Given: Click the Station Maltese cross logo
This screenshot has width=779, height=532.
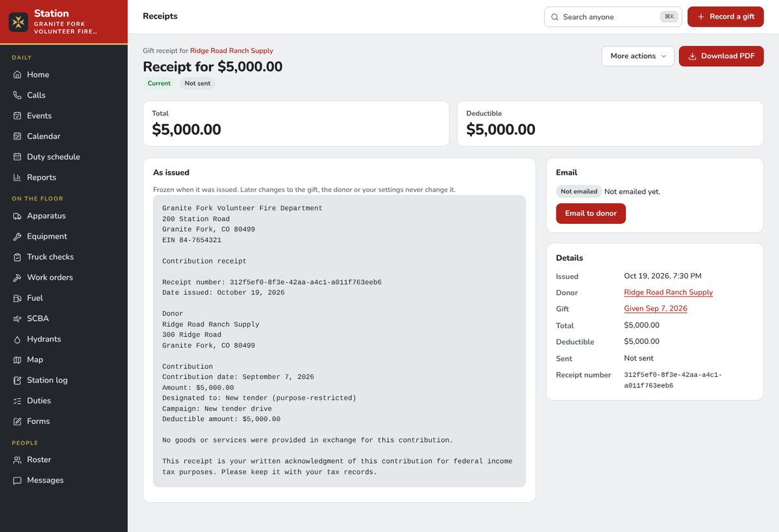Looking at the screenshot, I should pyautogui.click(x=18, y=22).
